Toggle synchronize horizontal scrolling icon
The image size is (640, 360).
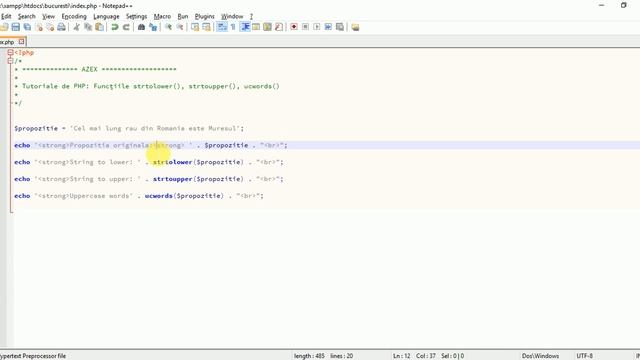point(207,27)
